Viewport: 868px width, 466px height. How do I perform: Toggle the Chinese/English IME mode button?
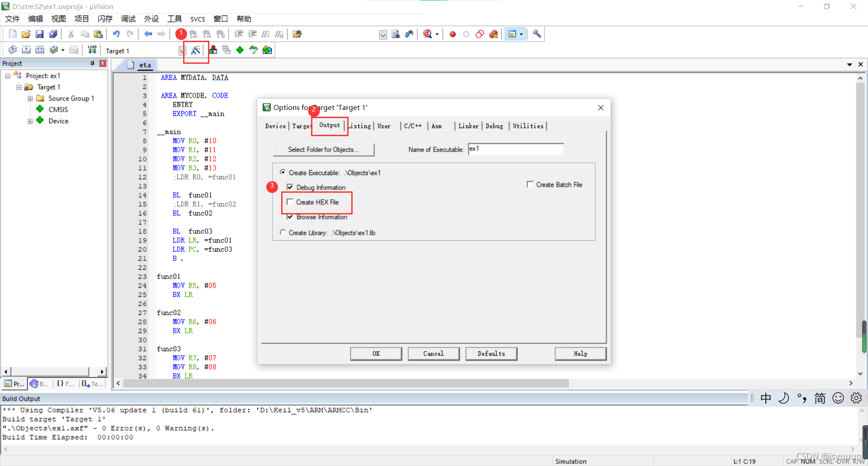pos(766,398)
